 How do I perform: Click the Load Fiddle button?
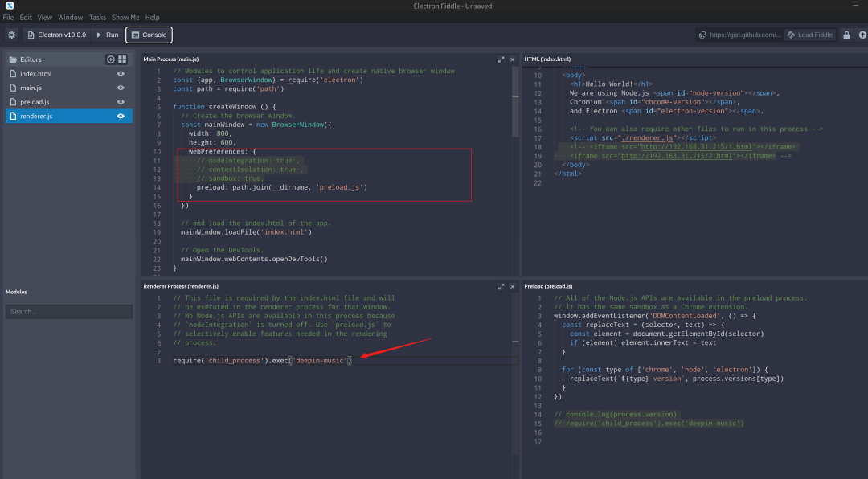point(810,35)
